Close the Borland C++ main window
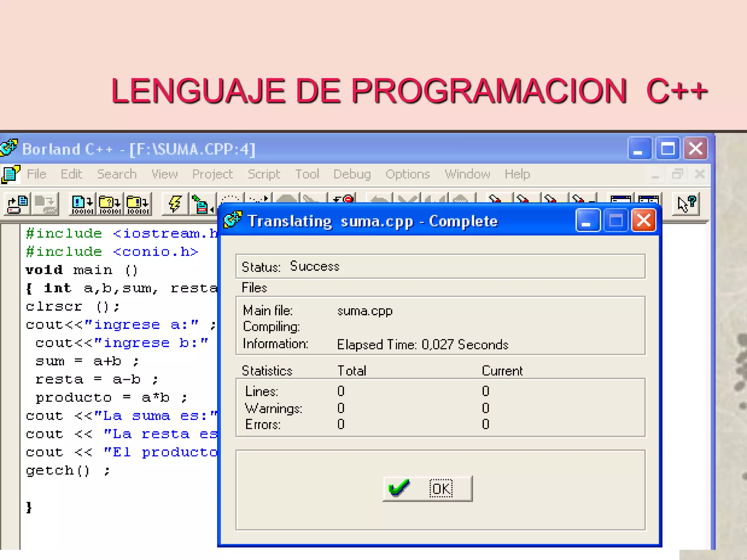The width and height of the screenshot is (747, 560). coord(696,148)
